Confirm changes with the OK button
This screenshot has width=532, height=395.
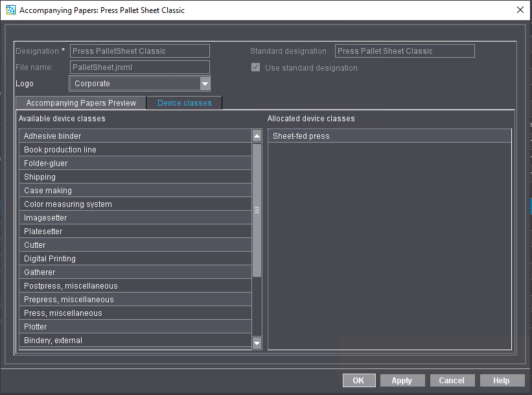coord(359,380)
